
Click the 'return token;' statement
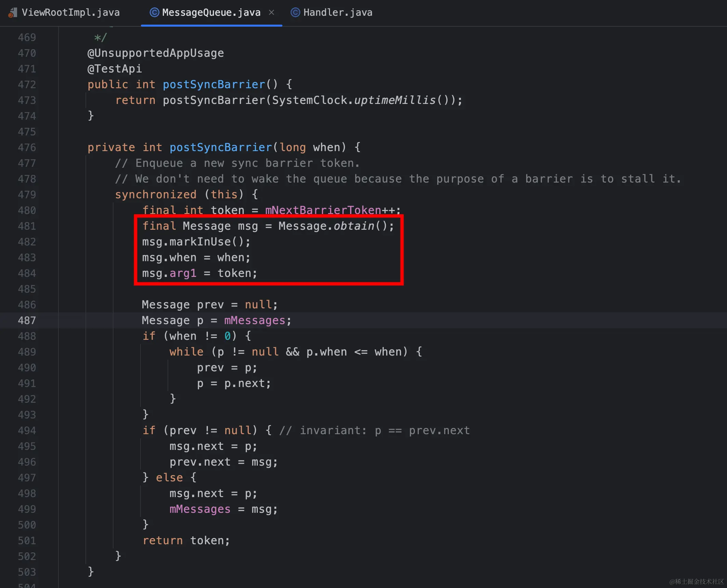tap(186, 540)
